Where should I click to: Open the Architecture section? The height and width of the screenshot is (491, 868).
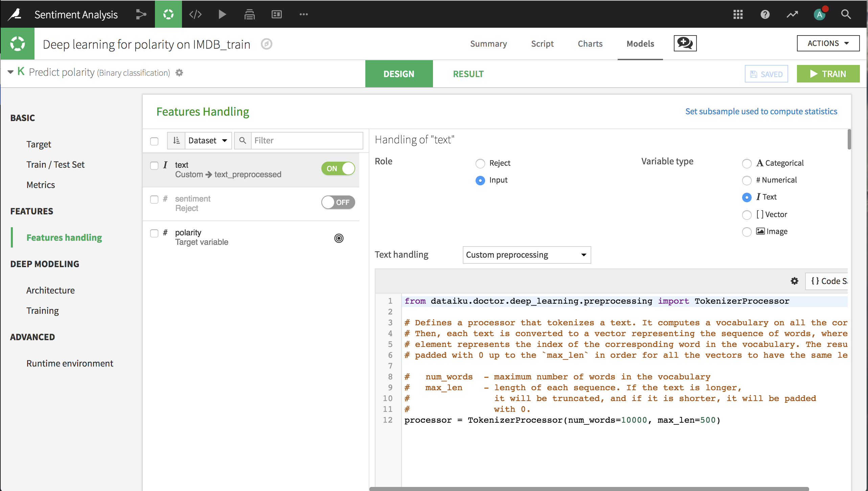click(x=50, y=290)
